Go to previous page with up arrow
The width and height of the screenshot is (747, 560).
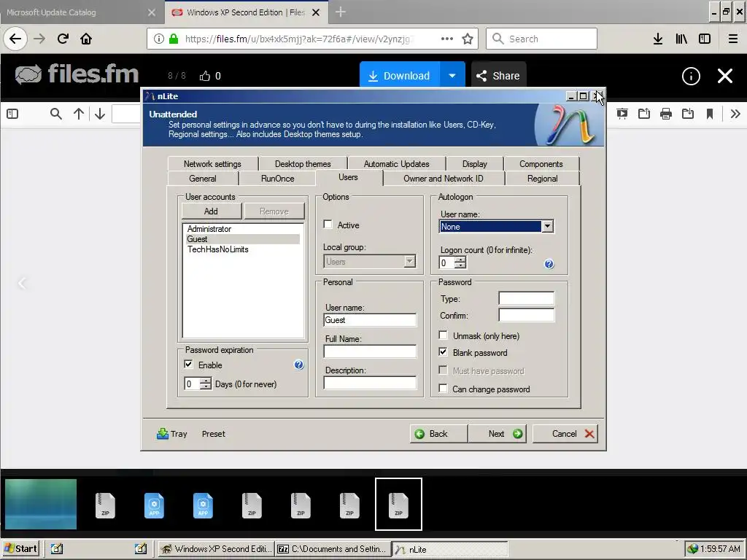click(x=79, y=114)
